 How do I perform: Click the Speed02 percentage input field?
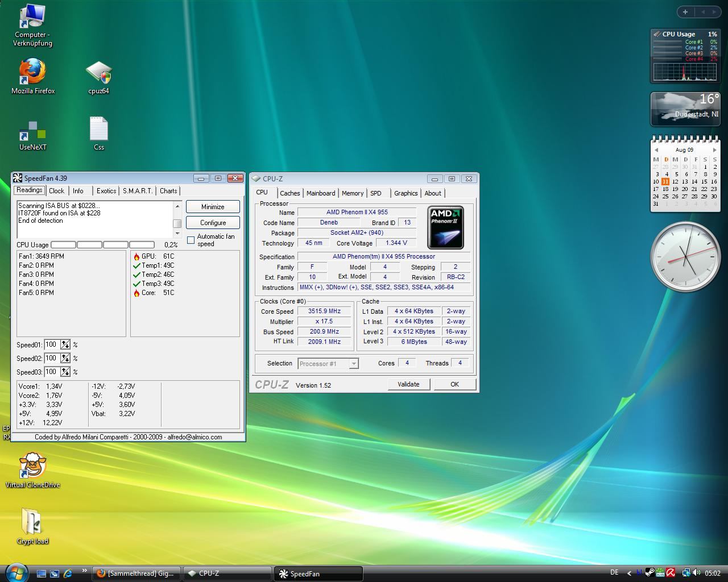tap(52, 358)
